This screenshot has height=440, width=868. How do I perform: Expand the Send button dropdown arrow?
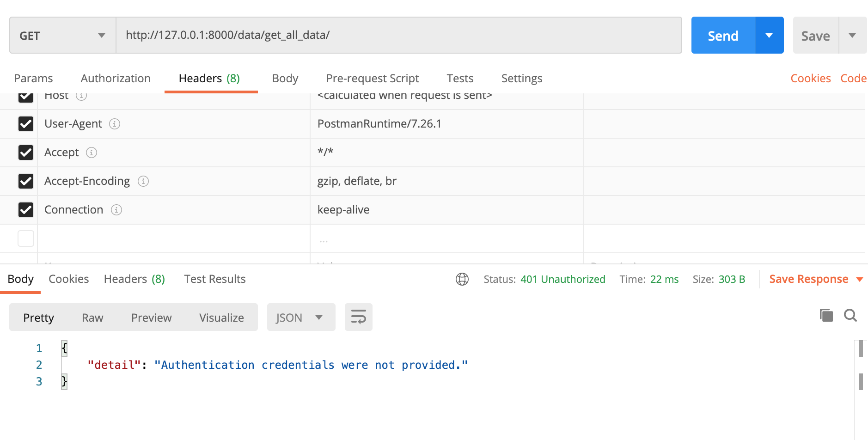[769, 36]
